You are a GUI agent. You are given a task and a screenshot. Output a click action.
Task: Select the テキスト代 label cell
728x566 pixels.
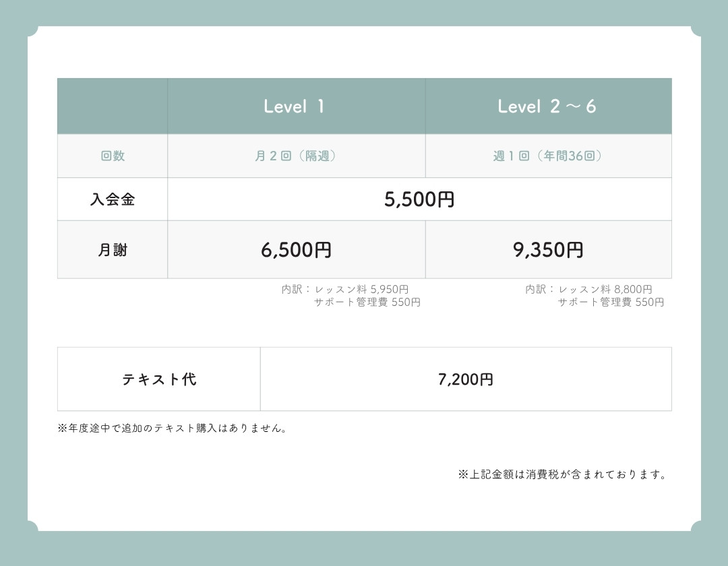tap(159, 379)
